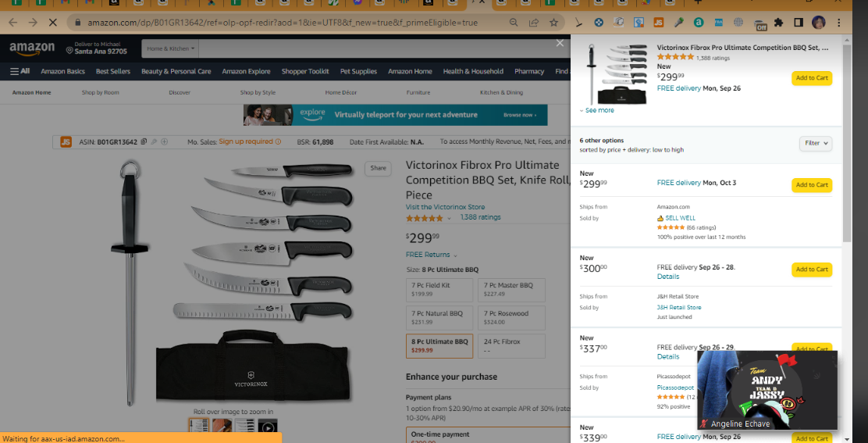
Task: Open the Extensions puzzle piece menu
Action: click(x=779, y=23)
